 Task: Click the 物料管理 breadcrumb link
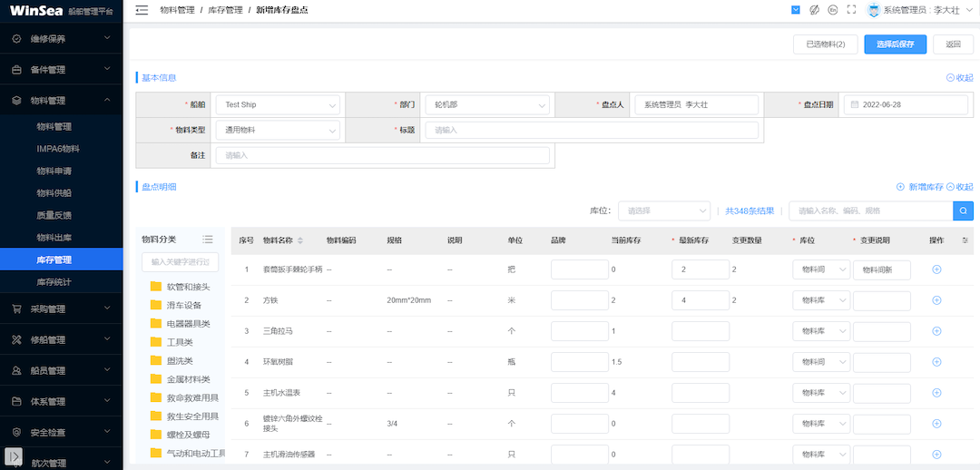(177, 10)
